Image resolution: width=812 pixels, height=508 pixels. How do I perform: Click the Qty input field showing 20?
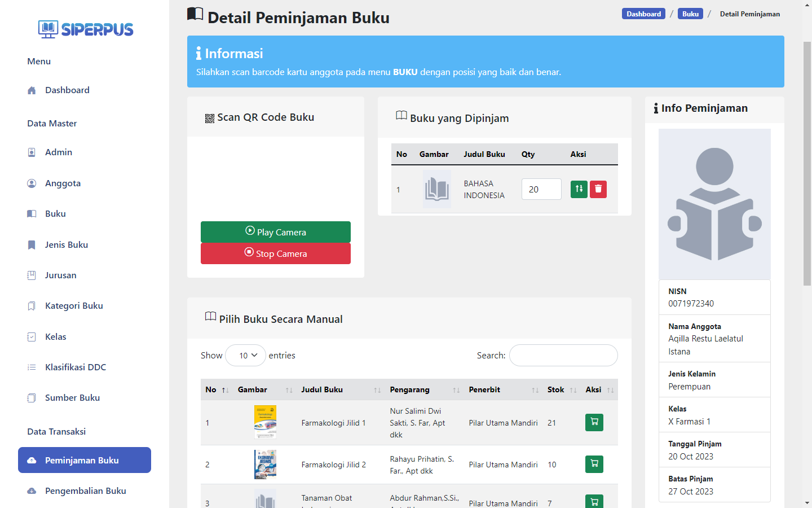coord(541,189)
